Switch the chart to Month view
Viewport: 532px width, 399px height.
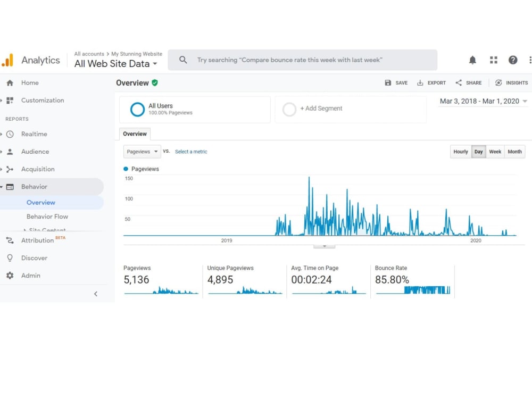[x=514, y=152]
